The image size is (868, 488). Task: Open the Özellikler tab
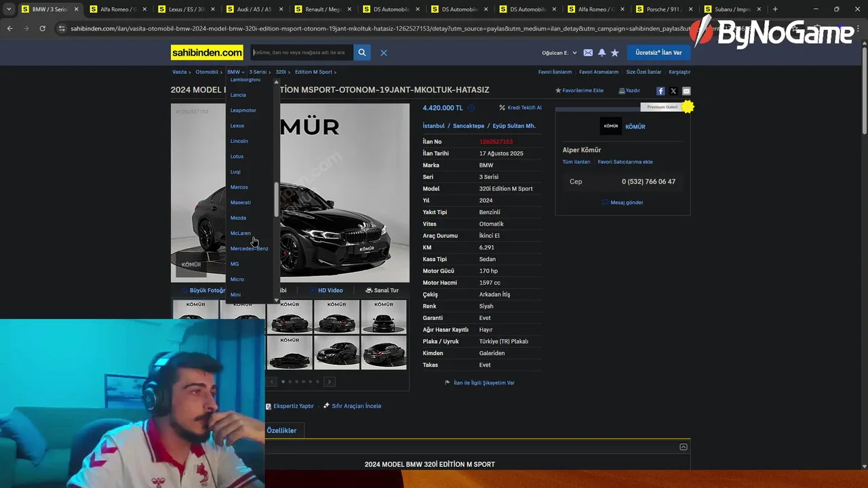(x=281, y=430)
